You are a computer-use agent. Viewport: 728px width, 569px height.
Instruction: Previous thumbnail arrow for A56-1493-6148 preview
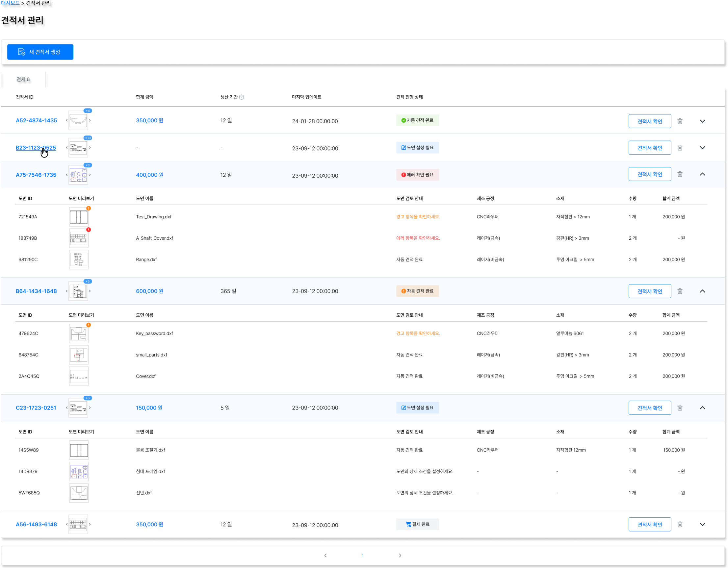(67, 524)
